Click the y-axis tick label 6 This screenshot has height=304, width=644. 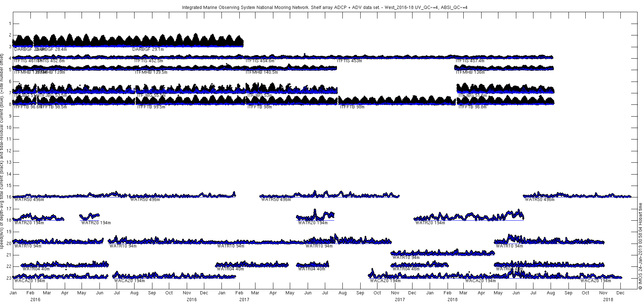[10, 82]
